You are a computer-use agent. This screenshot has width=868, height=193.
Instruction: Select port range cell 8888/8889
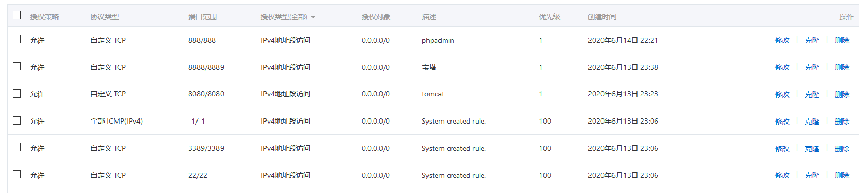coord(206,67)
